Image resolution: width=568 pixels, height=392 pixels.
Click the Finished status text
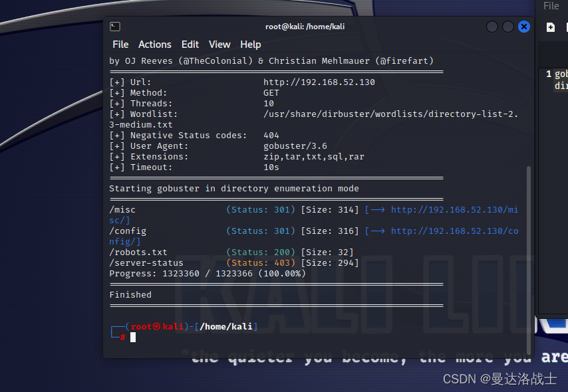[x=130, y=294]
